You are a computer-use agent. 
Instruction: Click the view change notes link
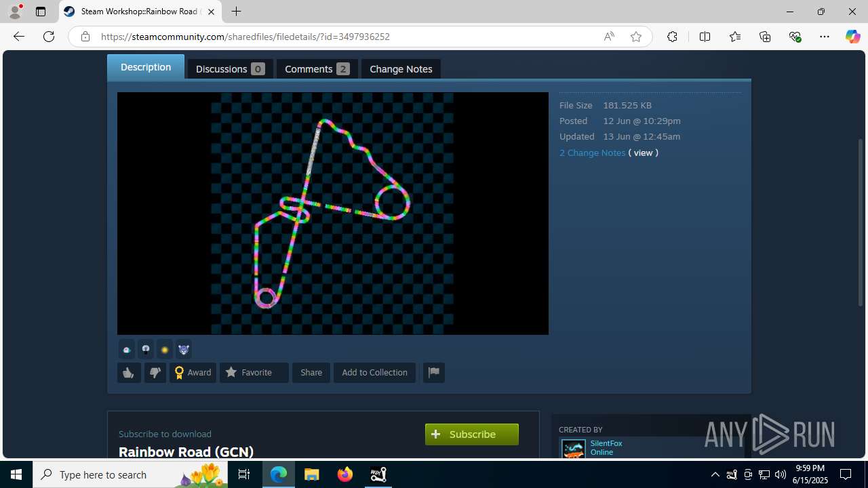coord(643,152)
